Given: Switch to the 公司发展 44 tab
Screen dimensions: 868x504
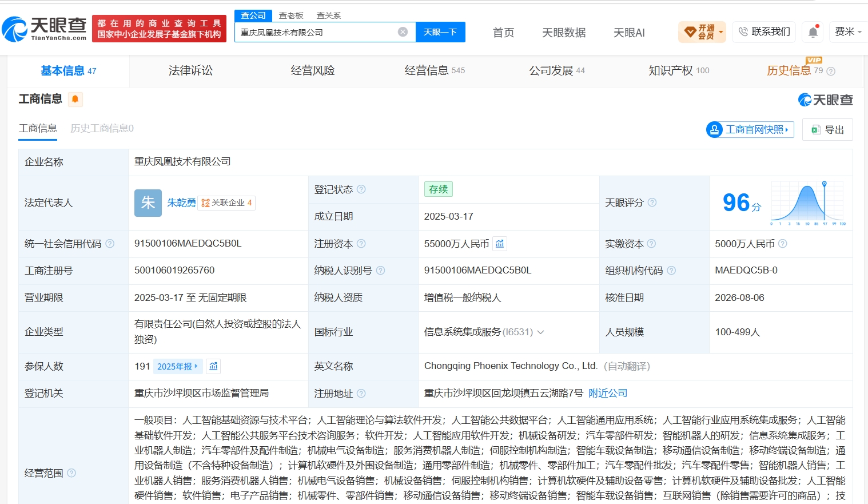Looking at the screenshot, I should pos(557,71).
